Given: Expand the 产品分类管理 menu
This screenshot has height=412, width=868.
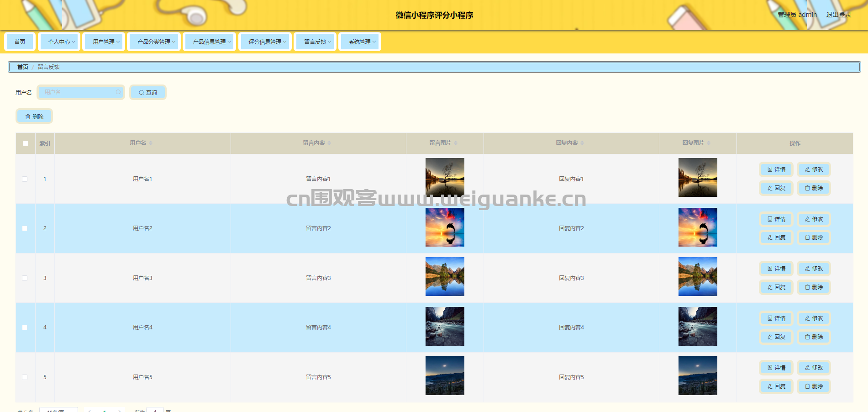Looking at the screenshot, I should tap(154, 42).
